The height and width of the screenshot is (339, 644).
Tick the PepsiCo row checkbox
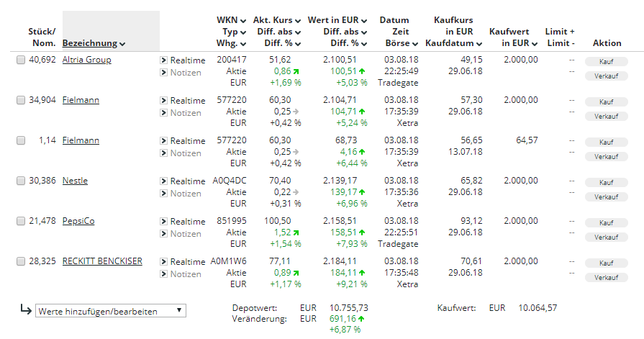[21, 221]
